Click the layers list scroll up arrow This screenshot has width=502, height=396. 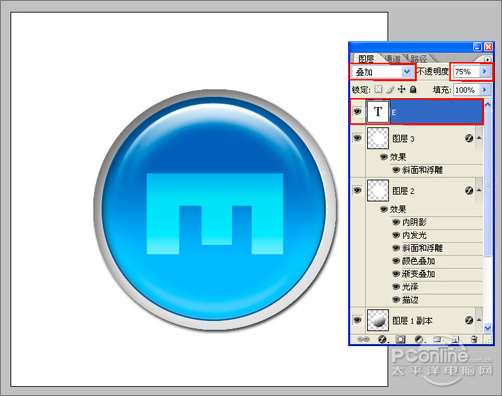[487, 105]
